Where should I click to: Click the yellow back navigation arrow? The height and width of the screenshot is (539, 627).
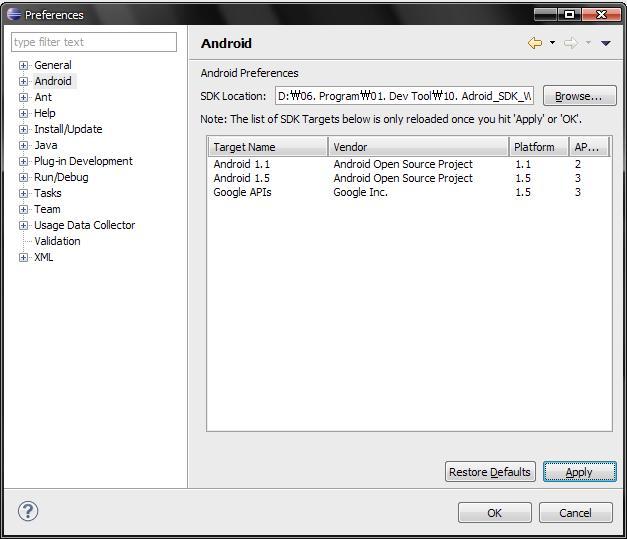pos(535,43)
